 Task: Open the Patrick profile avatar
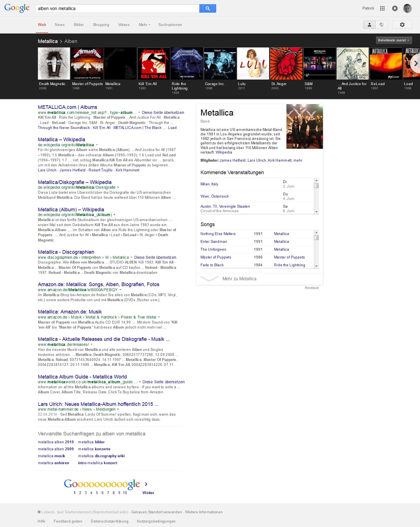coord(407,8)
